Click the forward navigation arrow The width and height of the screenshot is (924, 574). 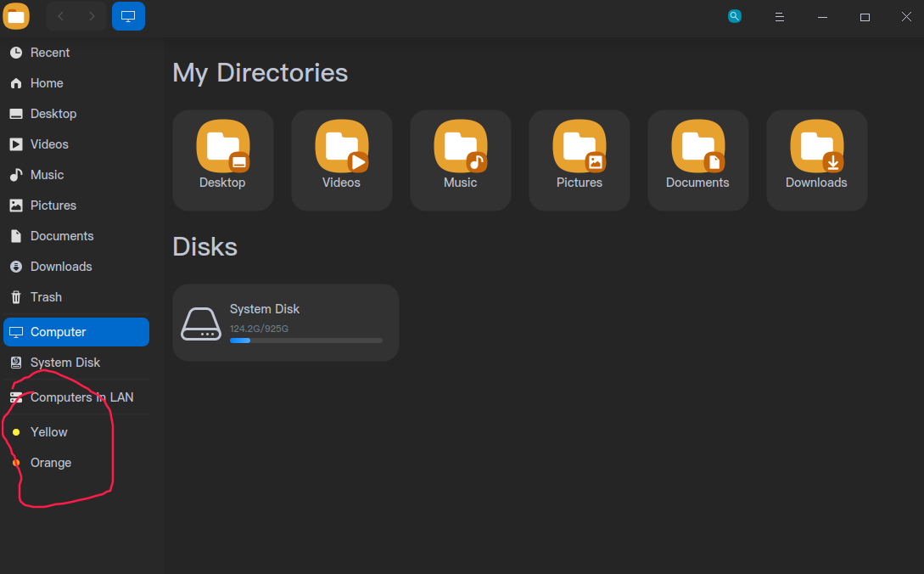90,15
